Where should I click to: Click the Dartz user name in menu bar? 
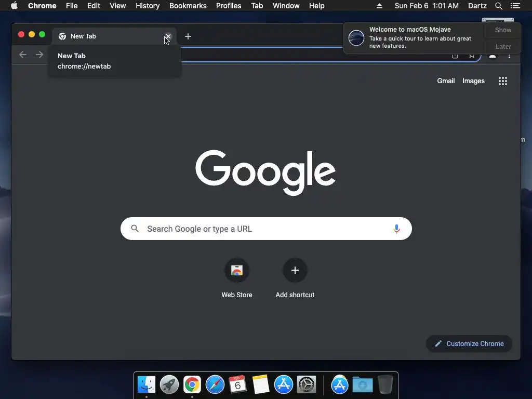[x=477, y=6]
